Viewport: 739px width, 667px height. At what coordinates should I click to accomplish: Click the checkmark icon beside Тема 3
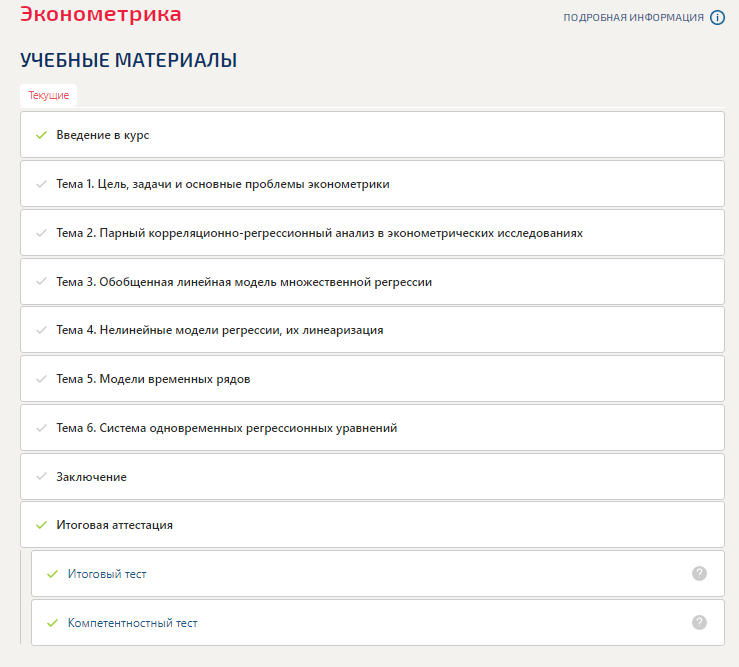click(x=41, y=281)
